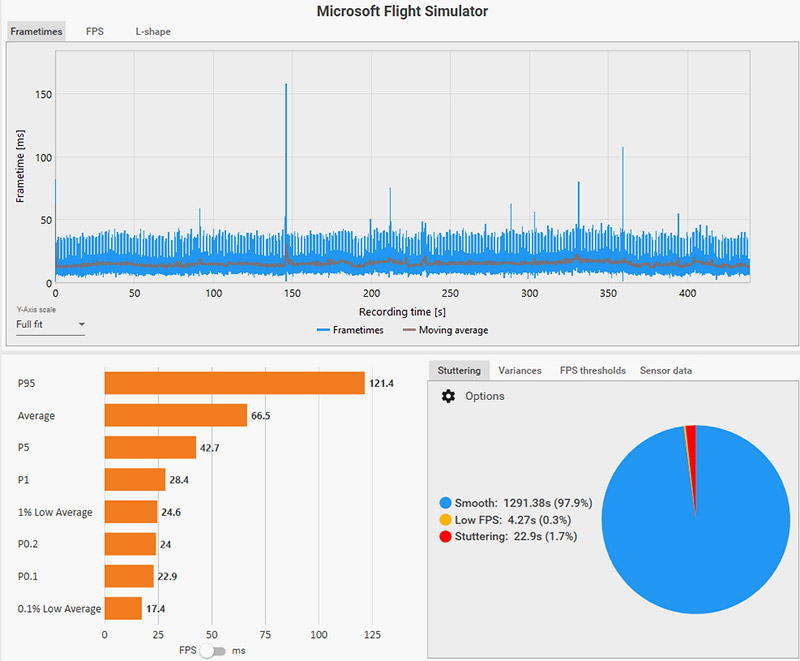Click the '0.1% Low Average' row label
The image size is (800, 661).
(59, 609)
